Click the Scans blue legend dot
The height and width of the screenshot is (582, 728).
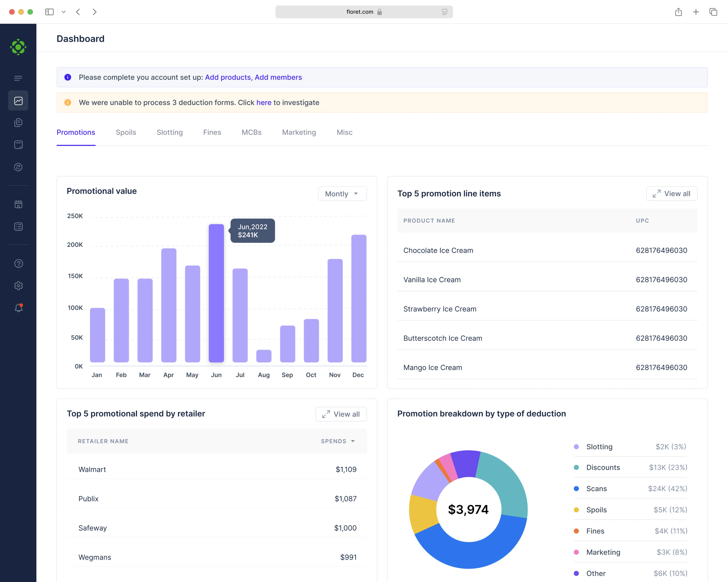pyautogui.click(x=576, y=489)
